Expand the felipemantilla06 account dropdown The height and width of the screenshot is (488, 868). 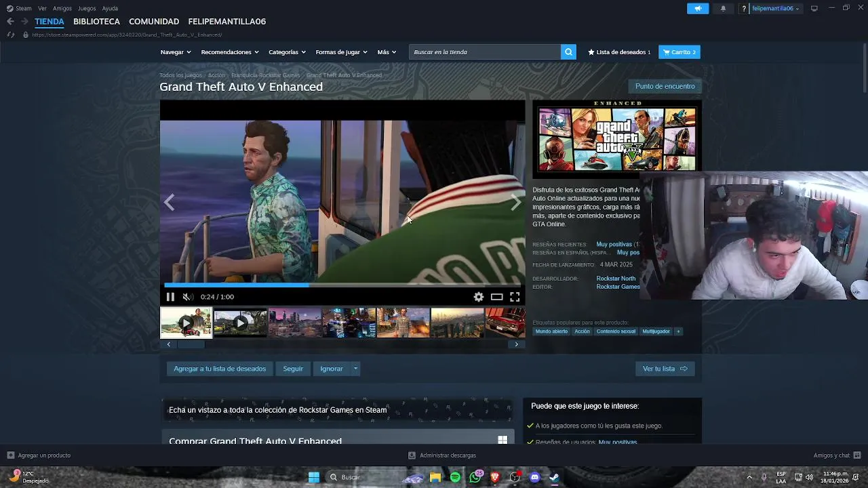[x=775, y=8]
